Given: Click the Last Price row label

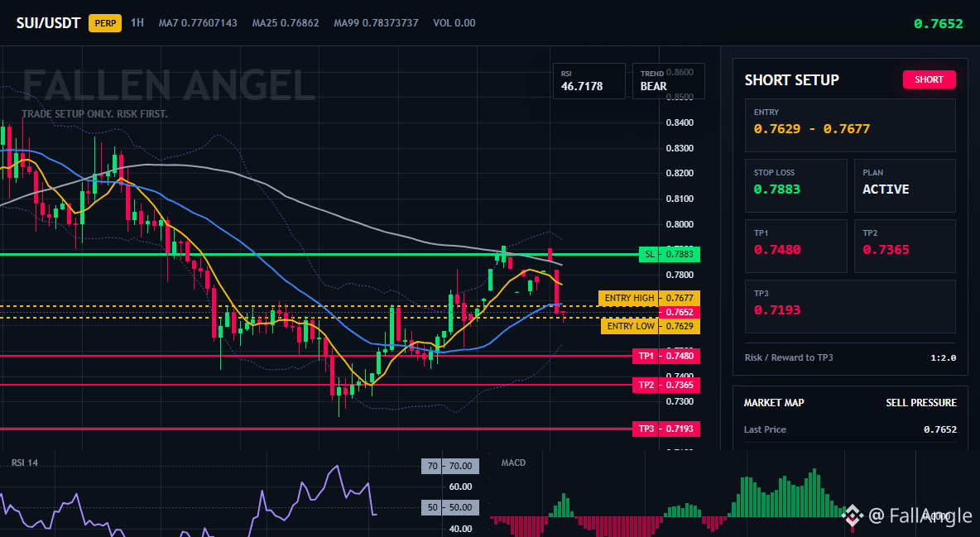Looking at the screenshot, I should 765,429.
